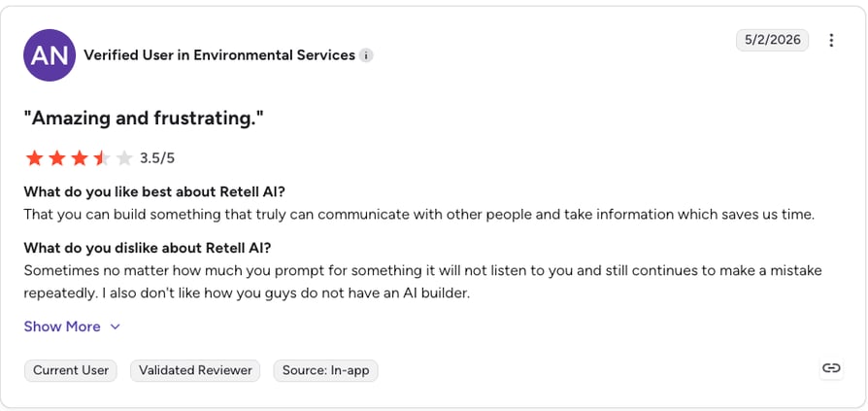Click the "Amazing and frustrating." review title
Image resolution: width=868 pixels, height=411 pixels.
pos(144,118)
